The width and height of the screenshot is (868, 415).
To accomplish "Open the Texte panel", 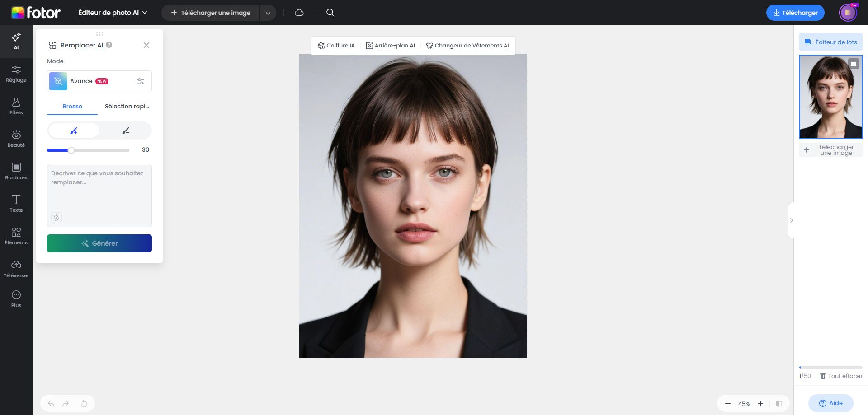I will click(16, 203).
